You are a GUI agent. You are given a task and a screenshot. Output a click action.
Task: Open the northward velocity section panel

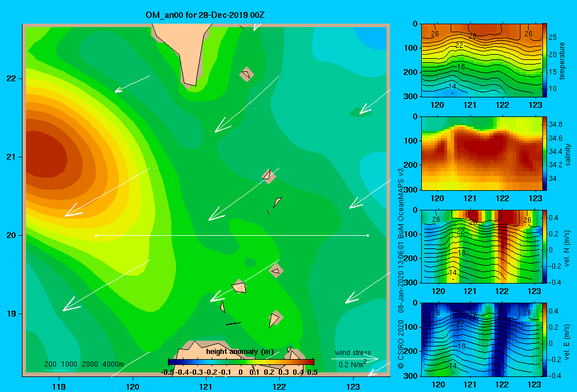pos(482,246)
